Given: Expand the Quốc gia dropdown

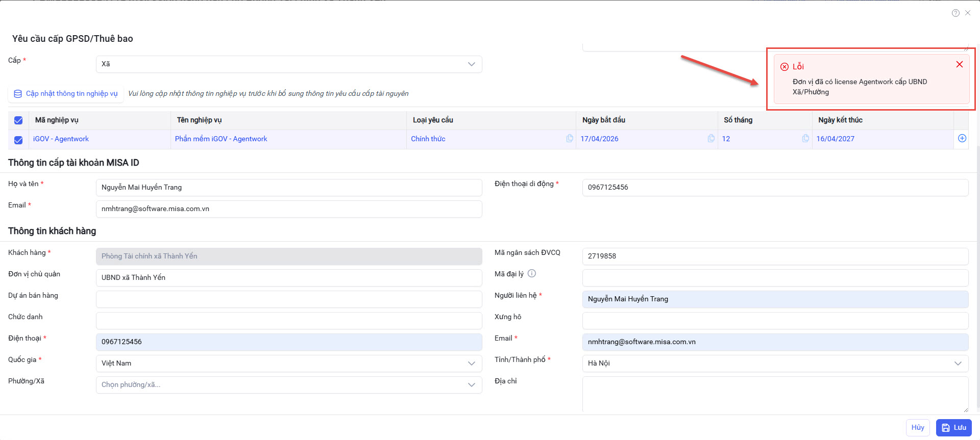Looking at the screenshot, I should [288, 364].
